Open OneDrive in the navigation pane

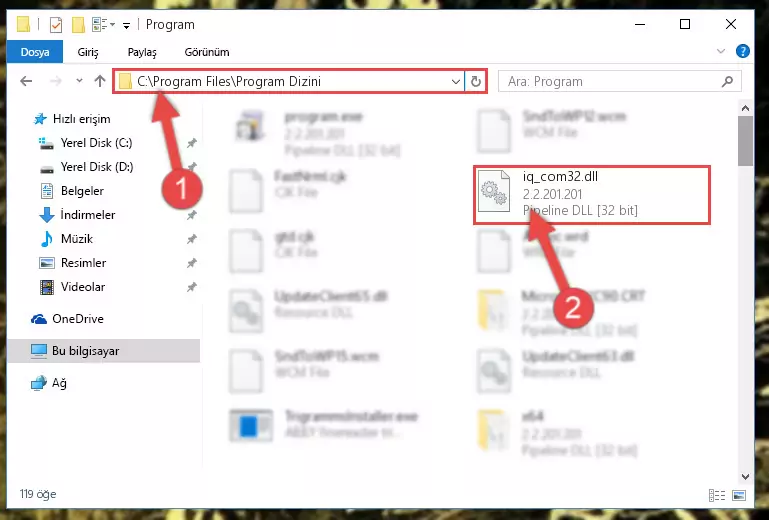coord(78,319)
